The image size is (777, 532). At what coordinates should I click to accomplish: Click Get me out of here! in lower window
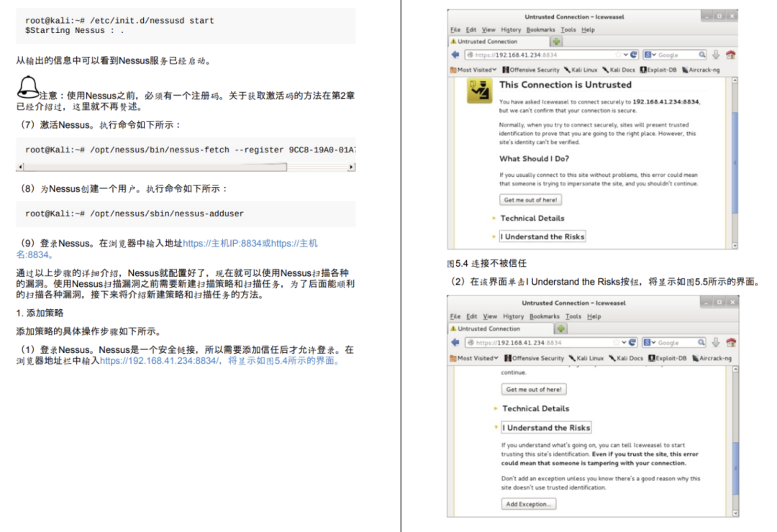[x=534, y=390]
